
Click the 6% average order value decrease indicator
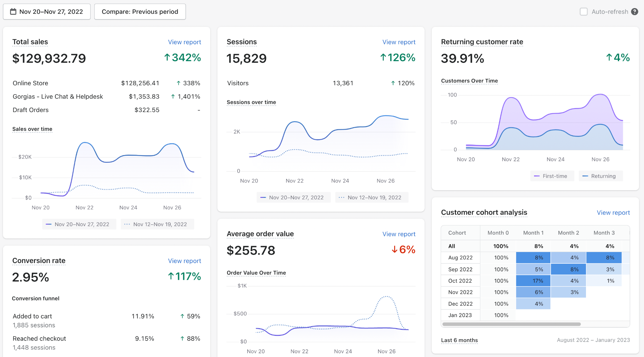coord(404,250)
